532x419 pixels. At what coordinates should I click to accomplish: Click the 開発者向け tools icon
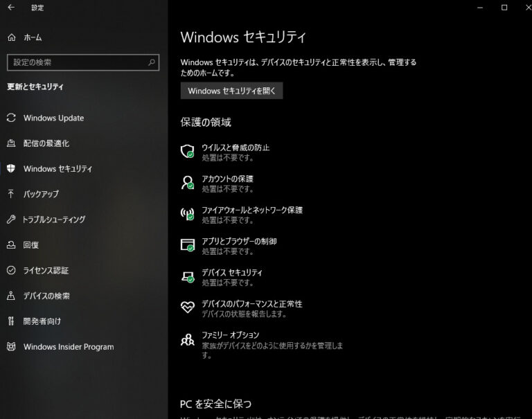point(11,321)
